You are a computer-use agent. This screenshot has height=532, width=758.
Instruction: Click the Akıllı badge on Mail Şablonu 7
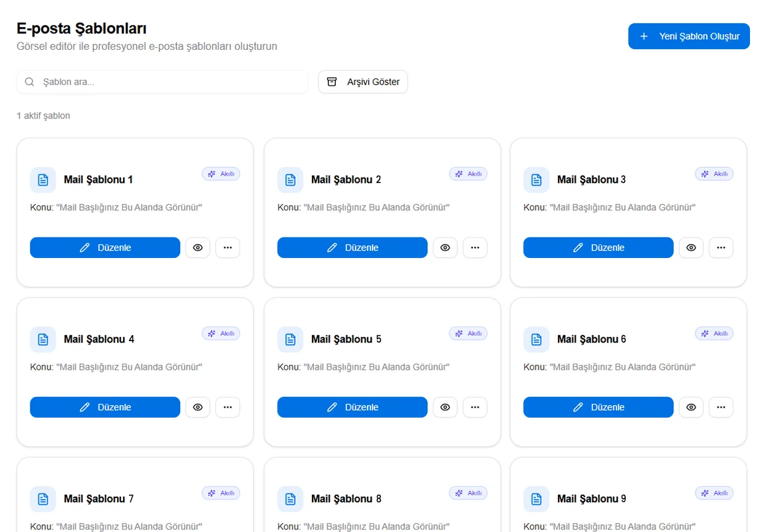(x=221, y=493)
